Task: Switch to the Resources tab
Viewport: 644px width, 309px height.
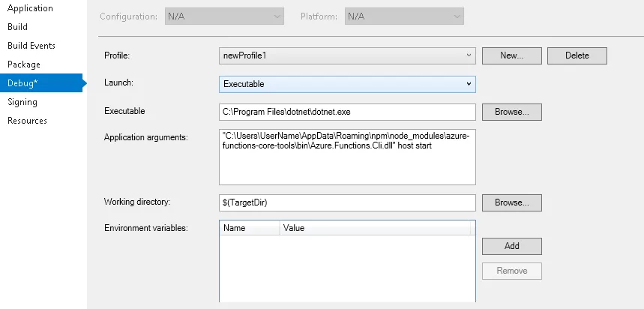Action: coord(28,121)
